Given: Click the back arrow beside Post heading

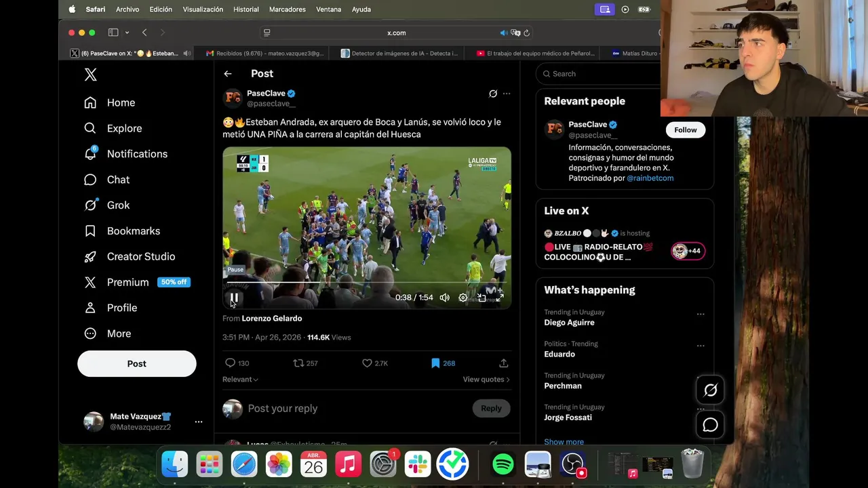Looking at the screenshot, I should [x=228, y=74].
